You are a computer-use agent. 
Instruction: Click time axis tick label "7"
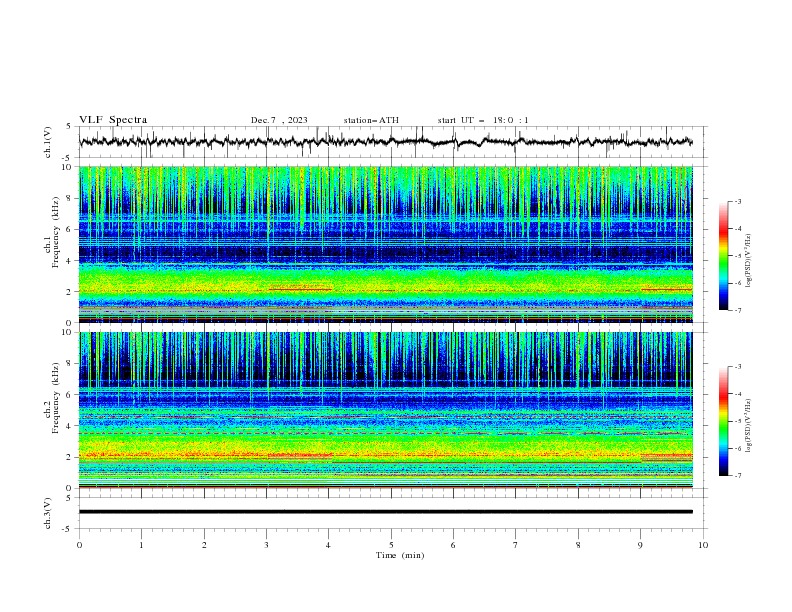(x=516, y=545)
